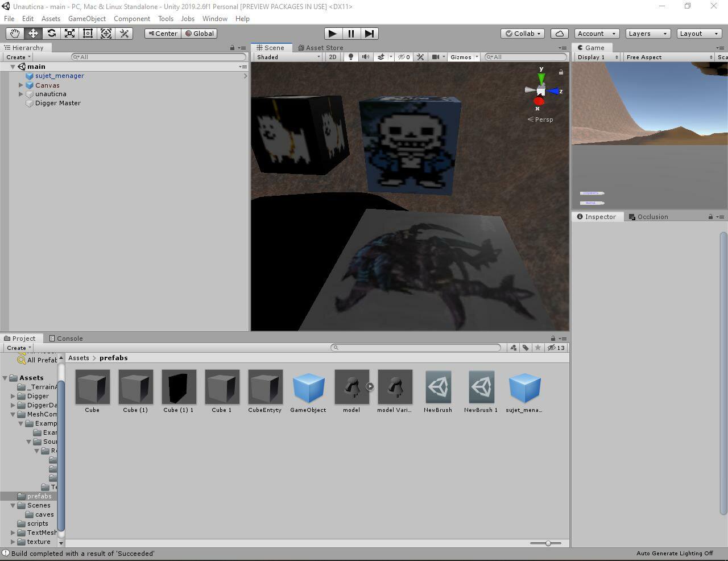
Task: Start Play mode
Action: (333, 34)
